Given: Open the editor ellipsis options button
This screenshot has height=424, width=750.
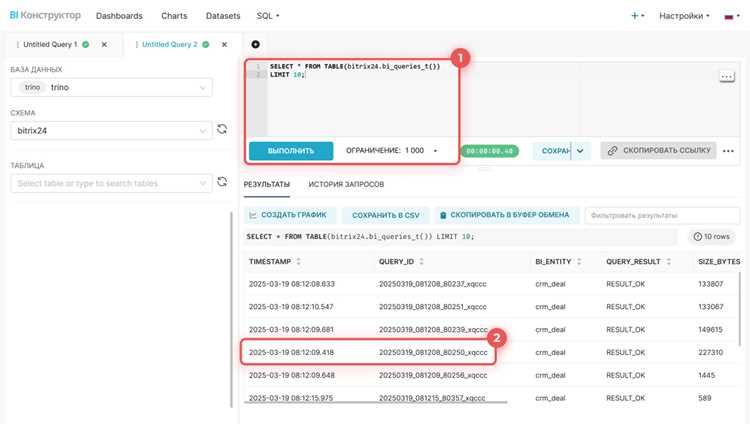Looking at the screenshot, I should tap(727, 76).
